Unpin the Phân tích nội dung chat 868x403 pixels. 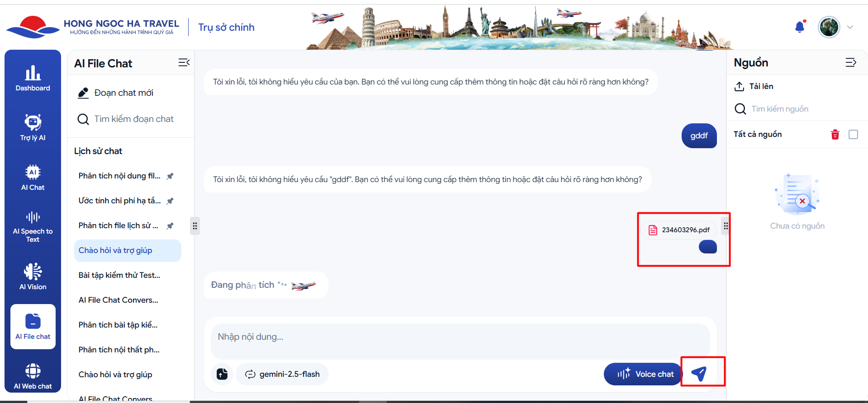tap(170, 176)
